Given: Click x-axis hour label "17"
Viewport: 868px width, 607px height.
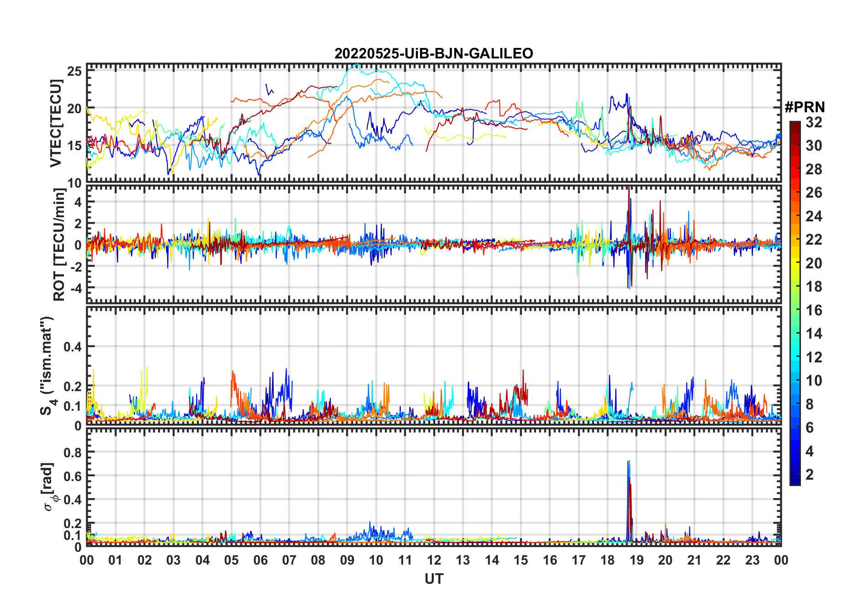Looking at the screenshot, I should 579,560.
